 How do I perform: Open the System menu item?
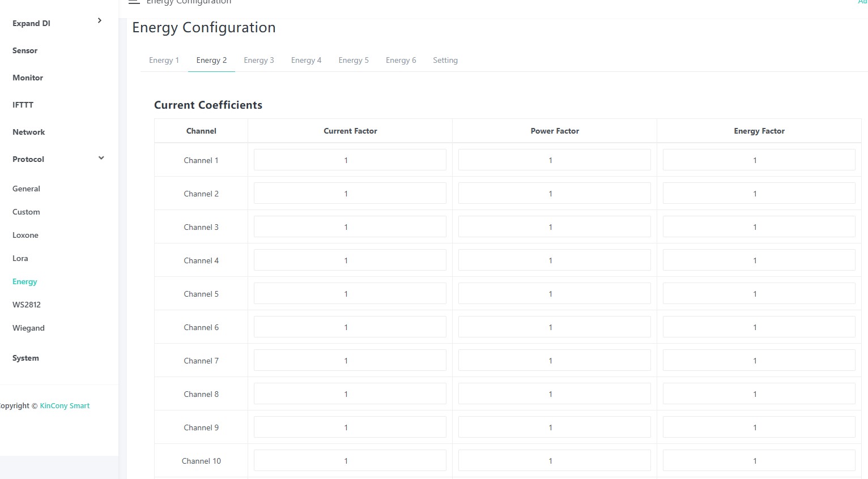25,358
